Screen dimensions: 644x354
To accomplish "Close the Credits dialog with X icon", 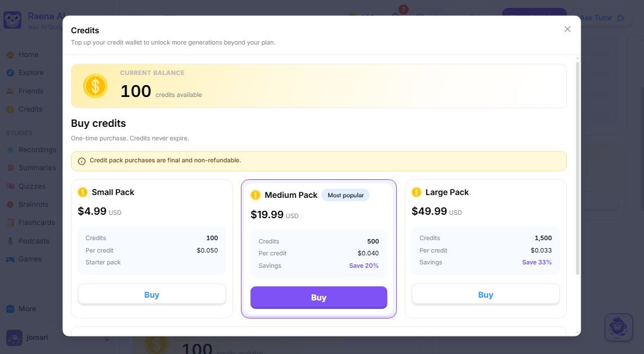I will coord(567,29).
